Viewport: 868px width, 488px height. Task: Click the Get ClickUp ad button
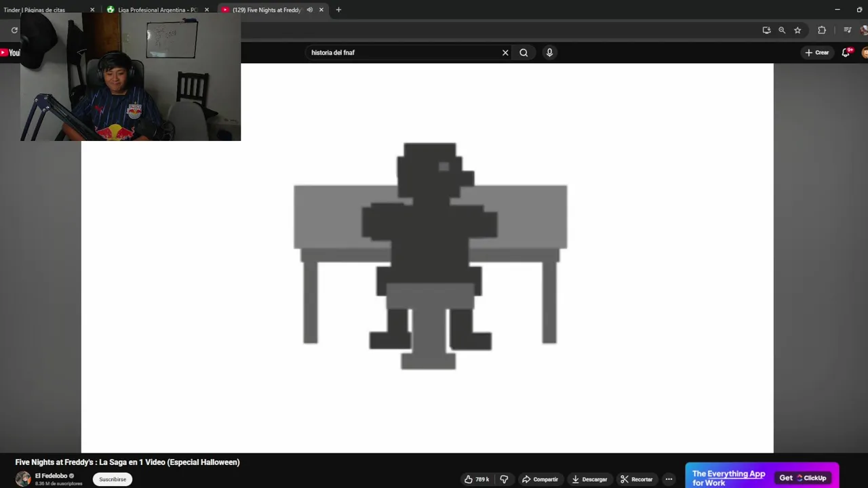tap(803, 478)
